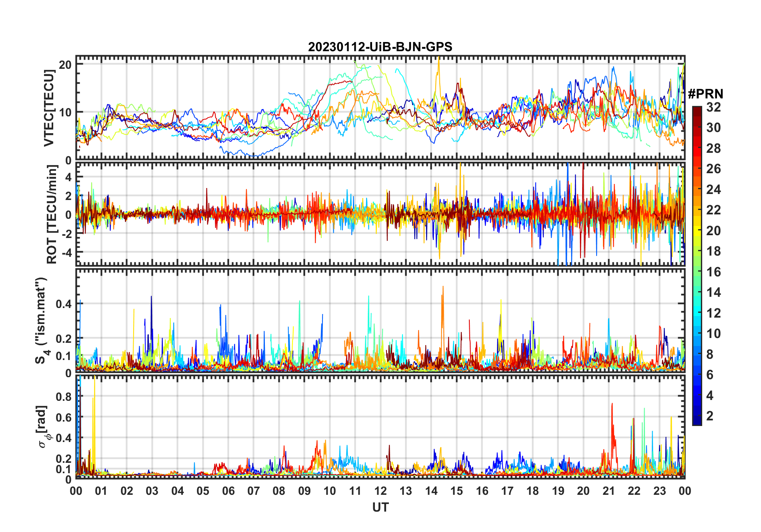Click UT axis hour label 16
This screenshot has height=532, width=761.
click(x=482, y=491)
